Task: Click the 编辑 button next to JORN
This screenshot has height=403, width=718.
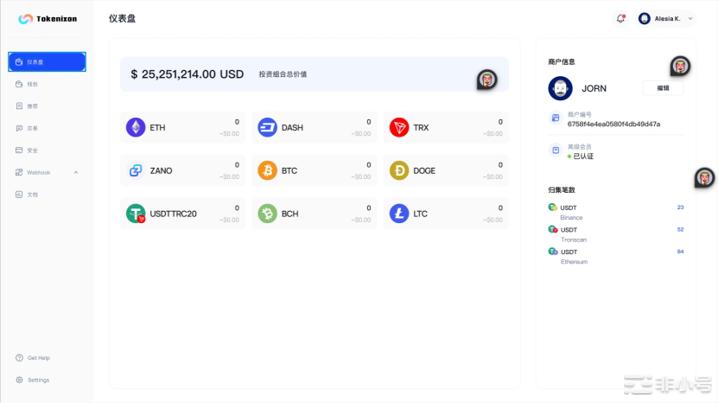Action: (663, 88)
